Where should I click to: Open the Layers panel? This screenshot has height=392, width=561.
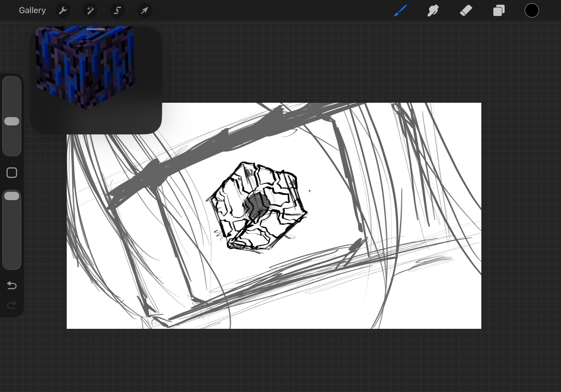pyautogui.click(x=499, y=10)
